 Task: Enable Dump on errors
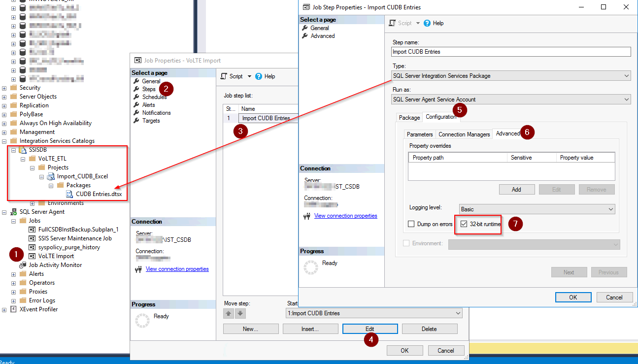pos(412,224)
